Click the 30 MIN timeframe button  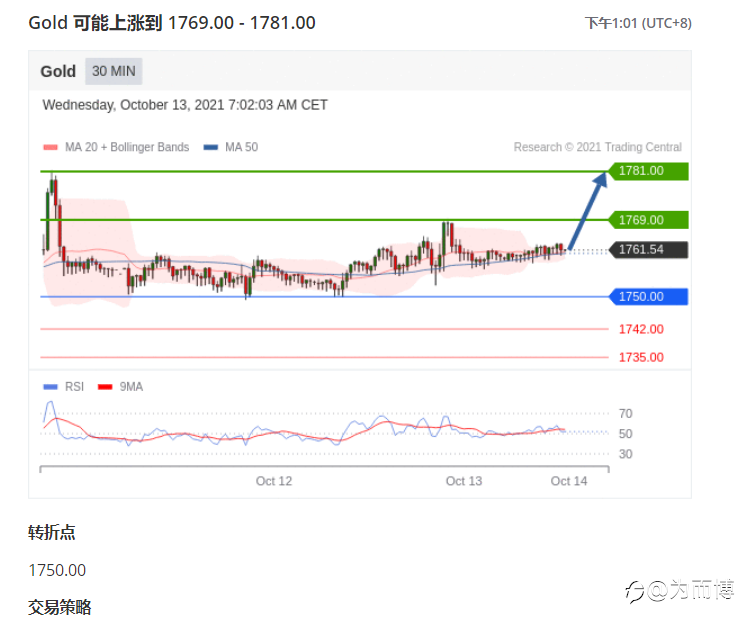point(114,71)
